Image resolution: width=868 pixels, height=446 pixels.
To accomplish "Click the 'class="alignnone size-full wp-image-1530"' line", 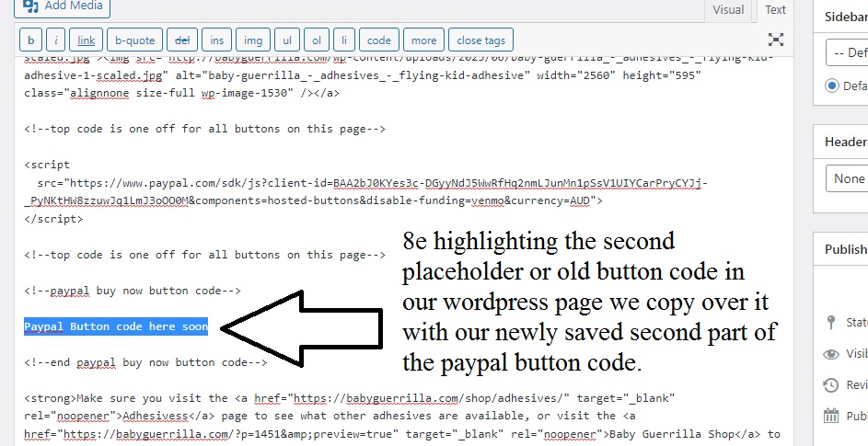I will tap(181, 93).
